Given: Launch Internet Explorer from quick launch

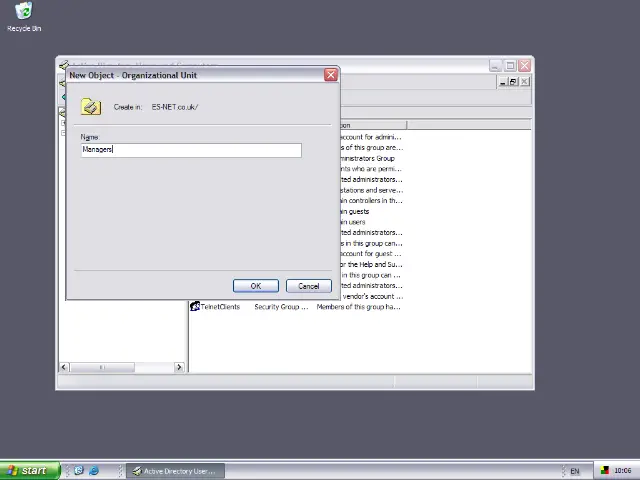Looking at the screenshot, I should coord(94,471).
